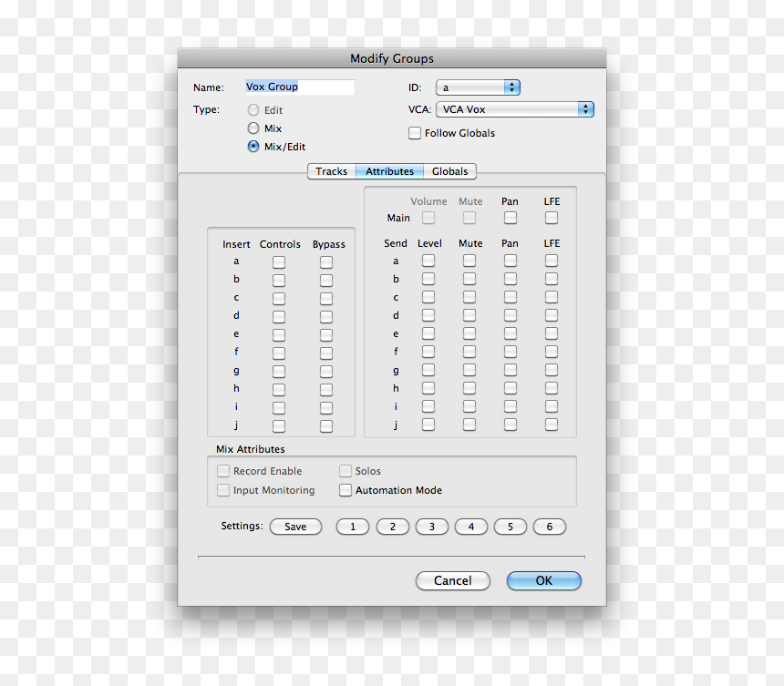Screen dimensions: 784x686
Task: Recall settings preset 1
Action: click(353, 527)
